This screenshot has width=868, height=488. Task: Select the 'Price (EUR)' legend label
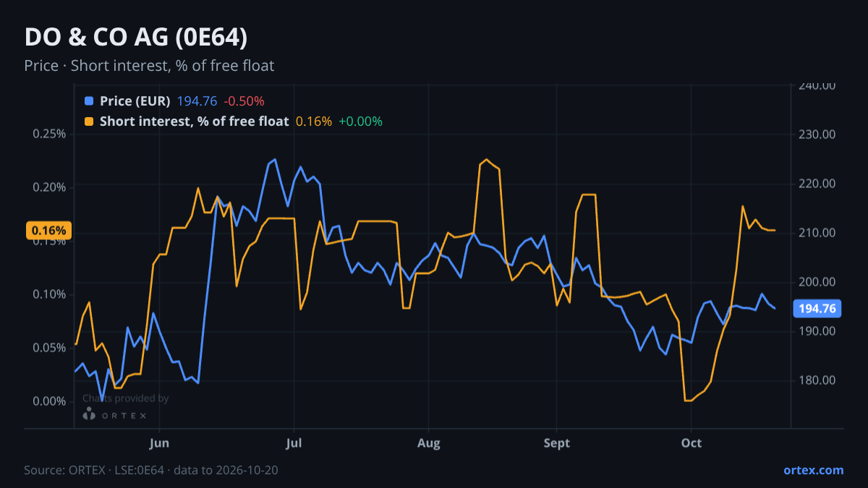tap(135, 101)
